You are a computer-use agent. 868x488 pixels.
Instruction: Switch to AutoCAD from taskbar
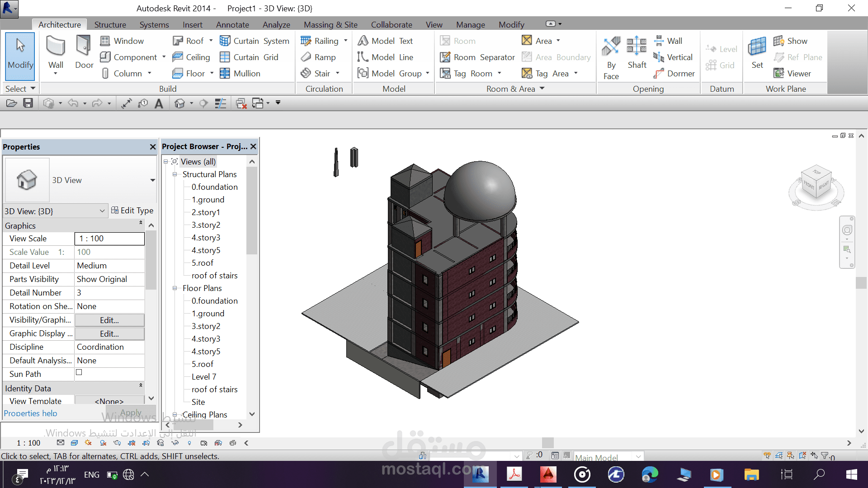548,474
